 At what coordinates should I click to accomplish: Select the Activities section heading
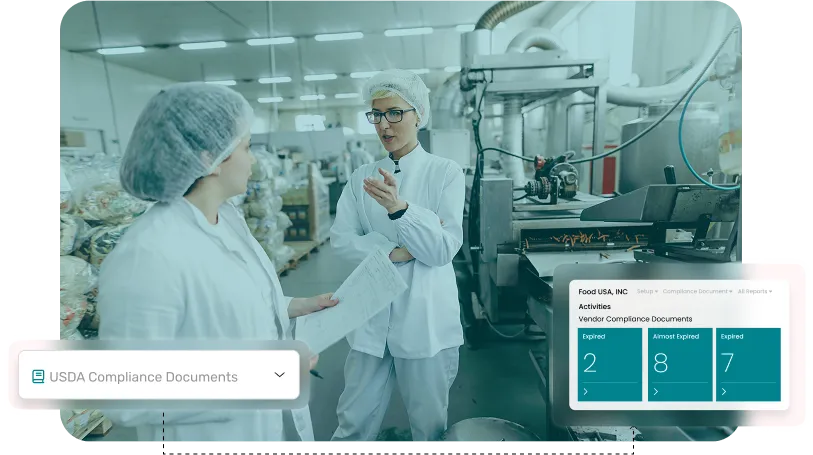coord(594,307)
